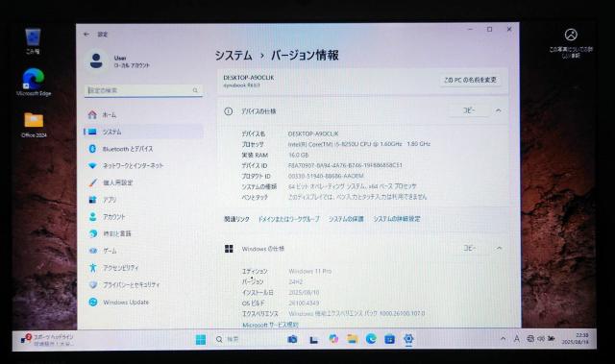
Task: Collapse the デバイスの仕様 section
Action: (x=498, y=110)
